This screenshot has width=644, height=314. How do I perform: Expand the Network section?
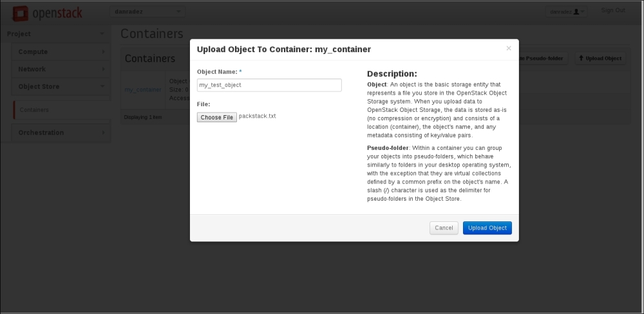pos(61,69)
